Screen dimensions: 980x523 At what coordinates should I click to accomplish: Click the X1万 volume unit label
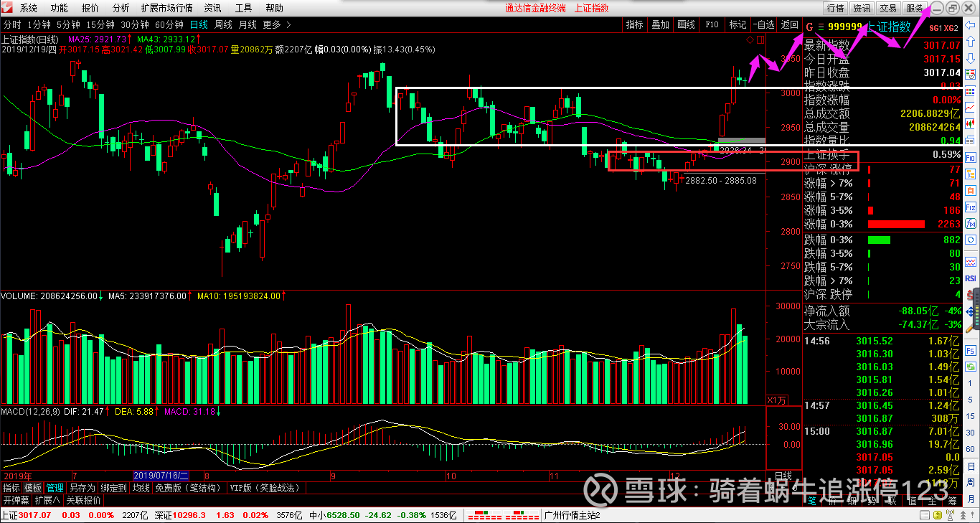(x=777, y=399)
